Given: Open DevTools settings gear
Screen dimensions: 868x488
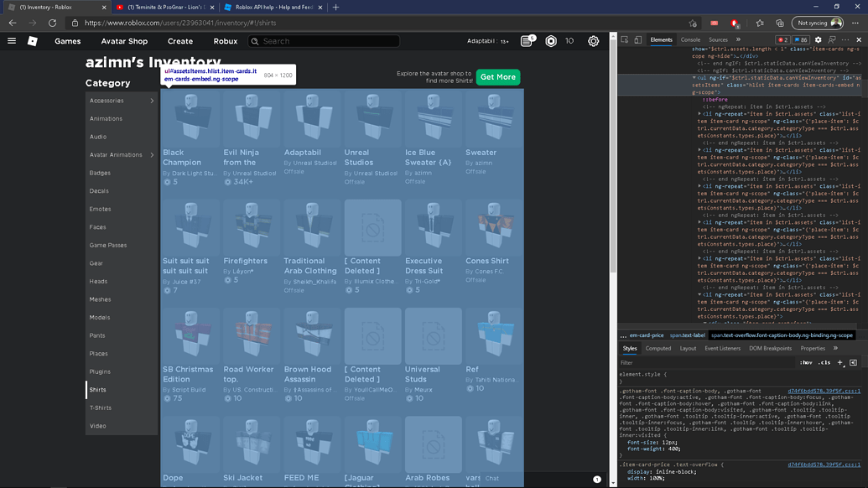Looking at the screenshot, I should coord(818,39).
